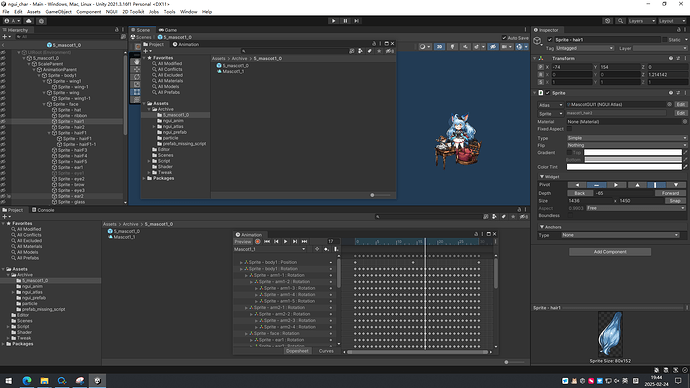Viewport: 690px width, 388px height.
Task: Switch to the Console tab
Action: point(43,210)
